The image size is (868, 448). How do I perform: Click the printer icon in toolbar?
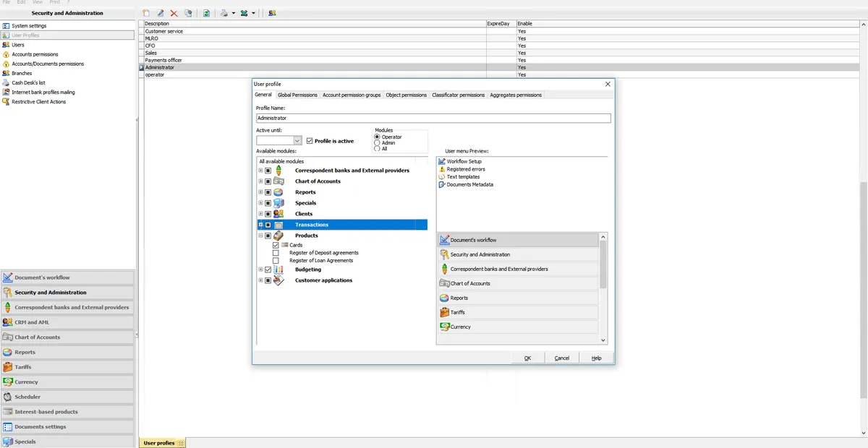coord(225,13)
